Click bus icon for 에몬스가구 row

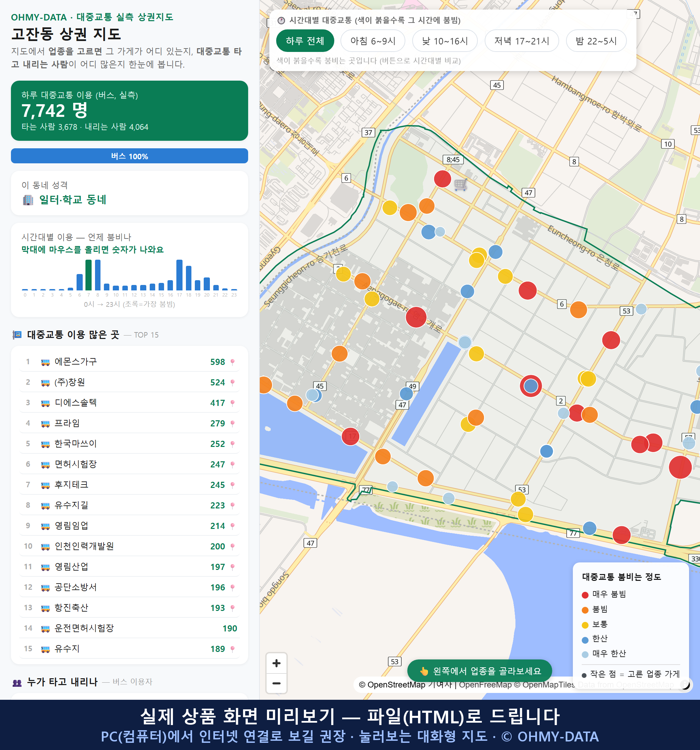(x=45, y=362)
